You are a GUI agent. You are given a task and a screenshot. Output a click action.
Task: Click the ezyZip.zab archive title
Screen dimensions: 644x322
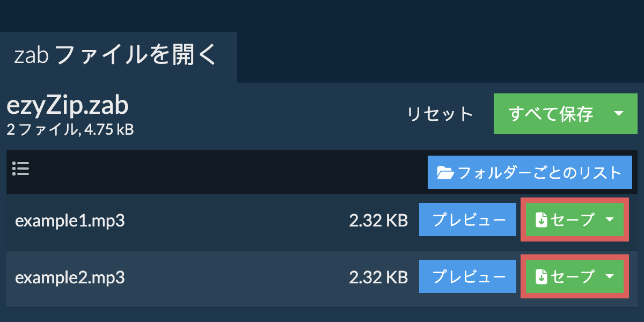[x=68, y=106]
